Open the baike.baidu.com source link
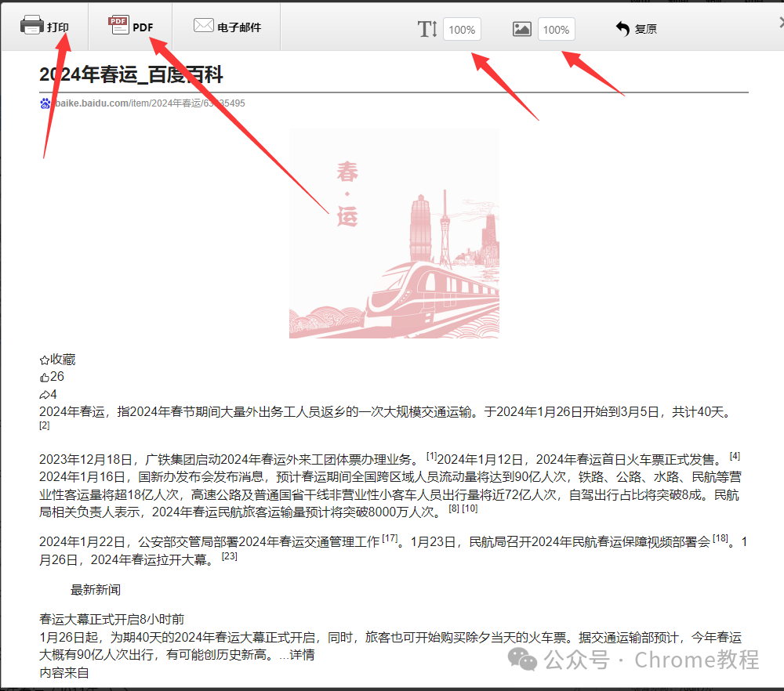 click(150, 103)
